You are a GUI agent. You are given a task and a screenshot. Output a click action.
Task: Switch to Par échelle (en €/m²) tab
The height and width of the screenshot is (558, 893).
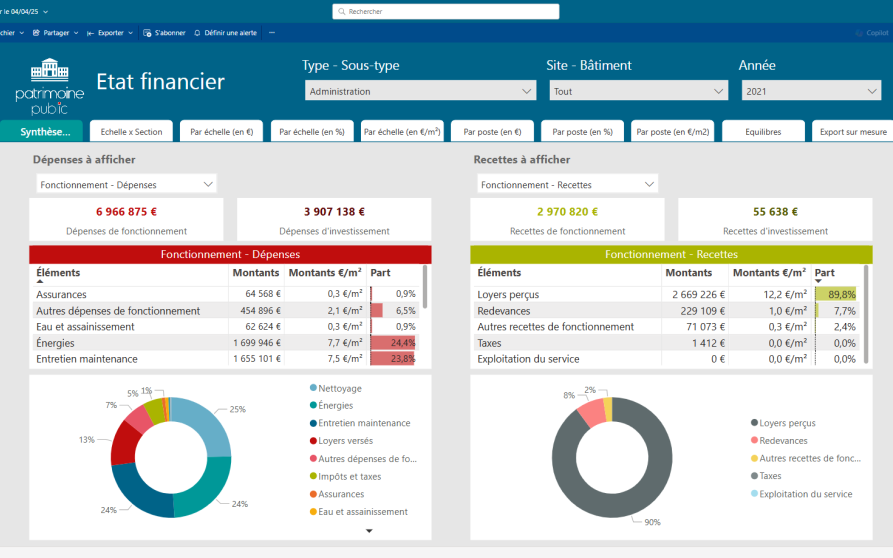coord(402,132)
